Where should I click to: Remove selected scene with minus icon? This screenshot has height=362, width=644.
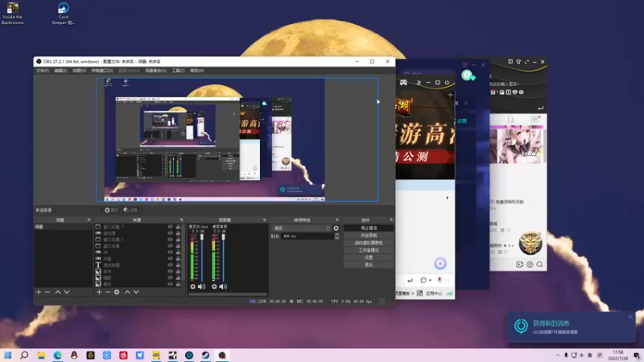[x=47, y=292]
